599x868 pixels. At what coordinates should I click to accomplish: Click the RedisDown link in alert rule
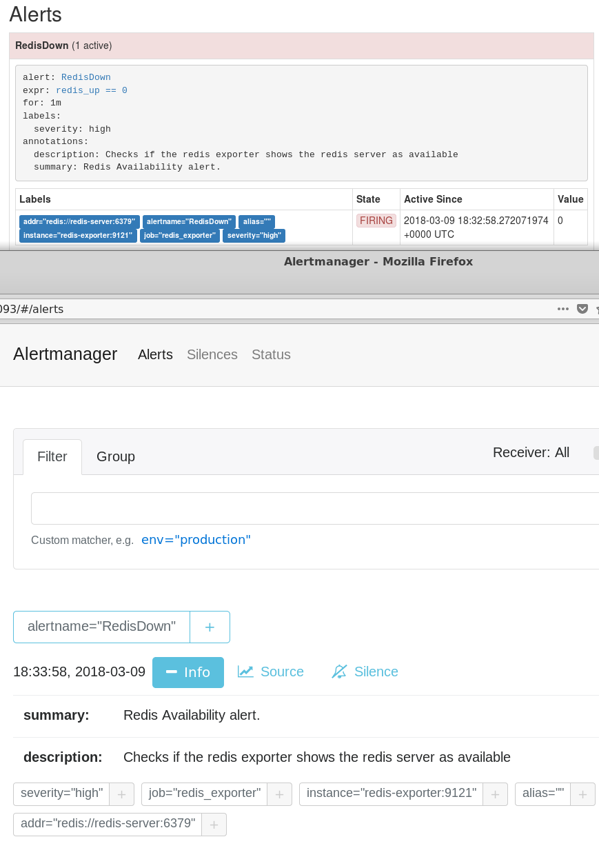[x=86, y=77]
